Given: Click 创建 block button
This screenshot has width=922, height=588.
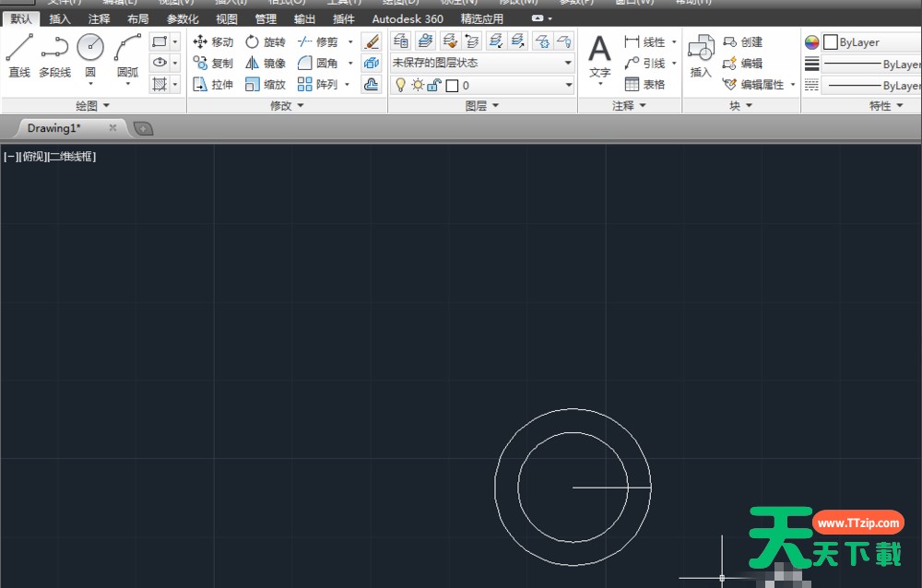Looking at the screenshot, I should tap(742, 41).
